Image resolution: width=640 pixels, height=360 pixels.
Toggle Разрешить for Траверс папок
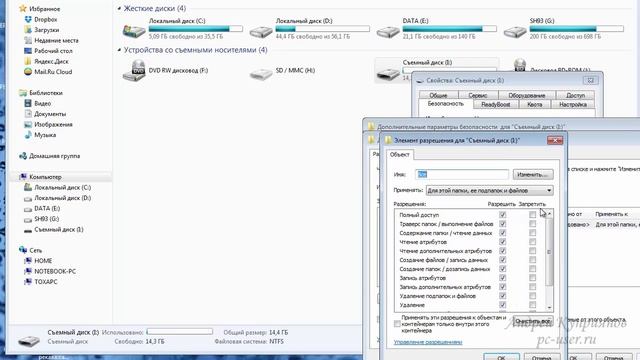tap(502, 224)
